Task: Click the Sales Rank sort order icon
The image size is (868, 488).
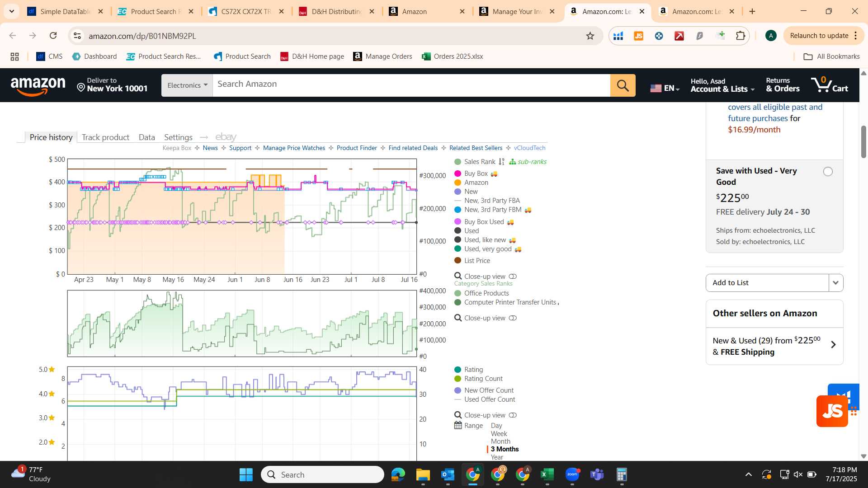Action: (x=501, y=162)
